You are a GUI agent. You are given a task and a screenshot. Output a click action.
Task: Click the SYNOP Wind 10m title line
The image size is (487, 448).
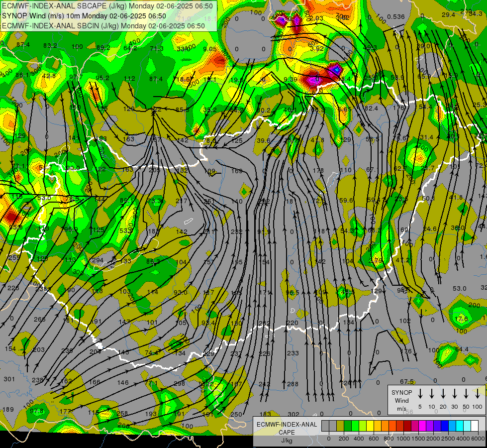[x=84, y=16]
